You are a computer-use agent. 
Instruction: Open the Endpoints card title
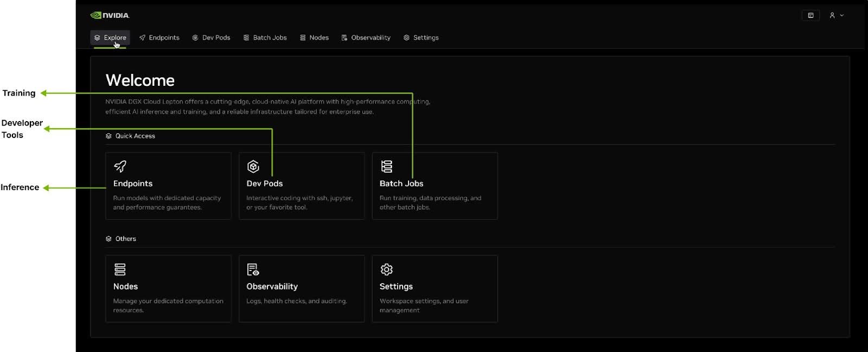click(133, 184)
